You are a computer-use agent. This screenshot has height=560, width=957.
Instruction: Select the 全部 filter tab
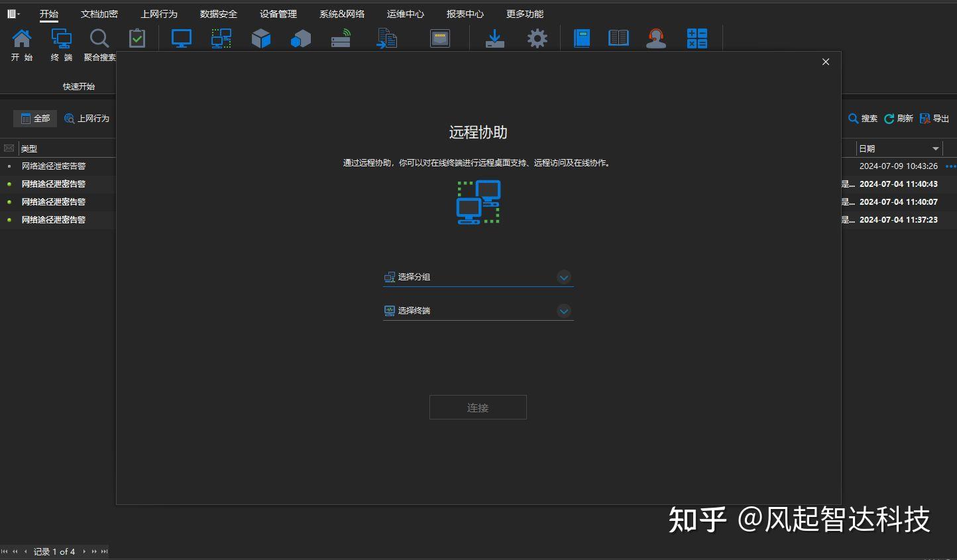(35, 119)
